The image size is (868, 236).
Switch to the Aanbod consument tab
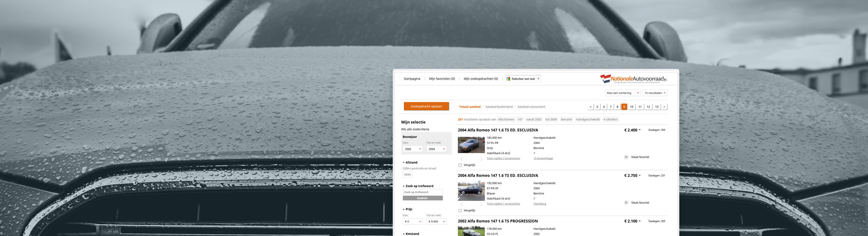click(x=531, y=107)
